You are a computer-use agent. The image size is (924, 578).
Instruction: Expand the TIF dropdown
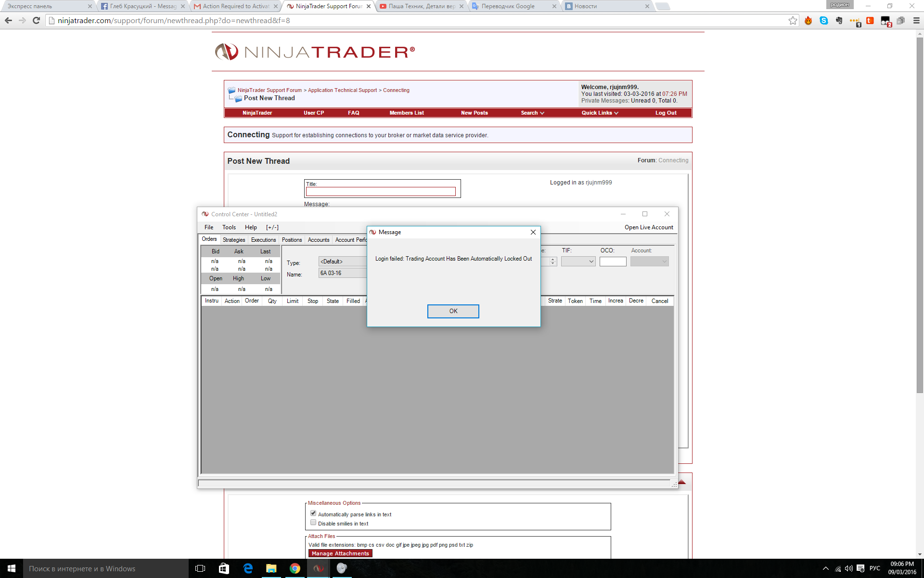click(x=578, y=262)
